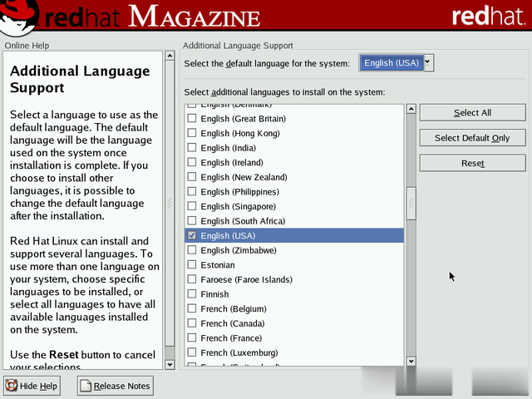The image size is (532, 399).
Task: Check the English (Hong Kong) checkbox
Action: pyautogui.click(x=192, y=133)
